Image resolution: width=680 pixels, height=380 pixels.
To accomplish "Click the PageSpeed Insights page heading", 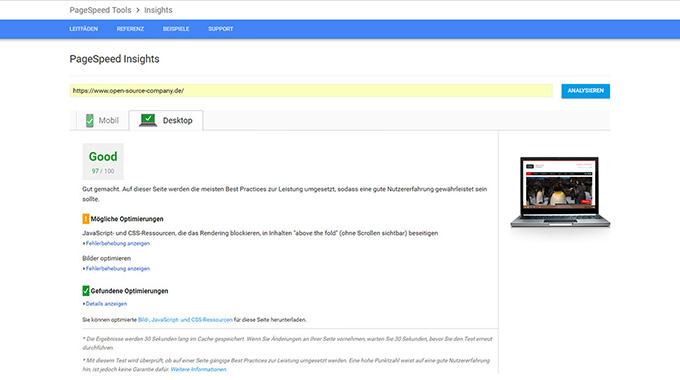I will pos(114,59).
